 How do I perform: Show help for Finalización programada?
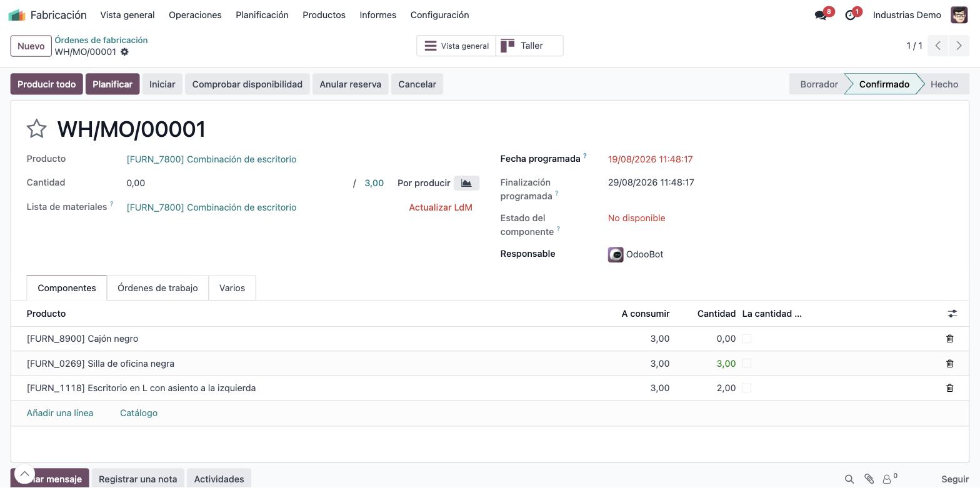(x=556, y=193)
